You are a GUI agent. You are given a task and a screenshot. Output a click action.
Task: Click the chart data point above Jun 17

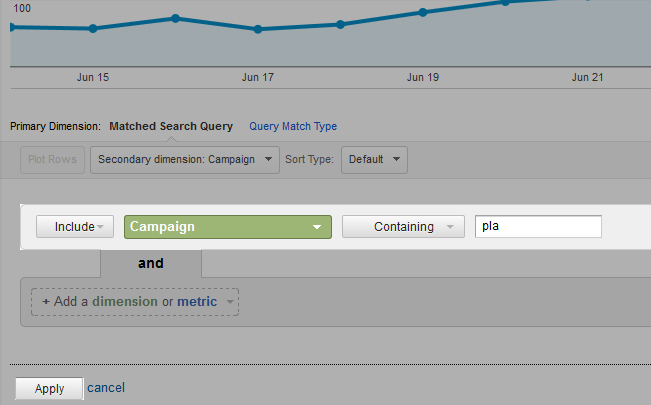coord(258,29)
